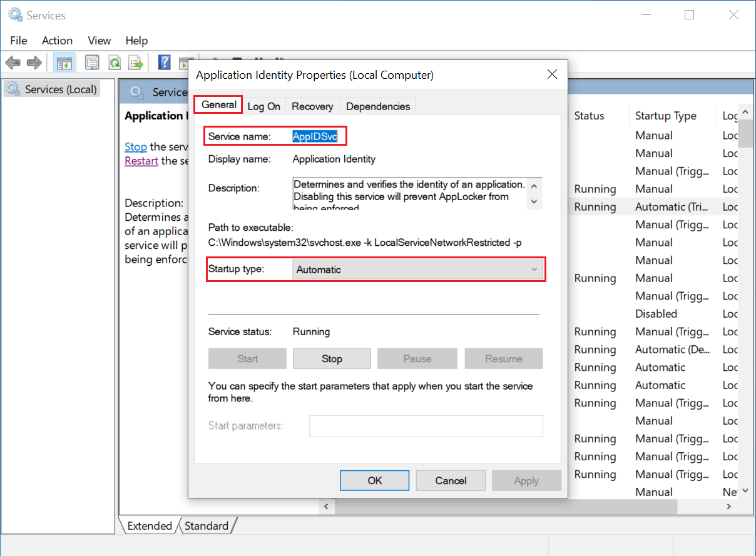Switch to Extended view tab
Viewport: 756px width, 556px height.
(150, 525)
